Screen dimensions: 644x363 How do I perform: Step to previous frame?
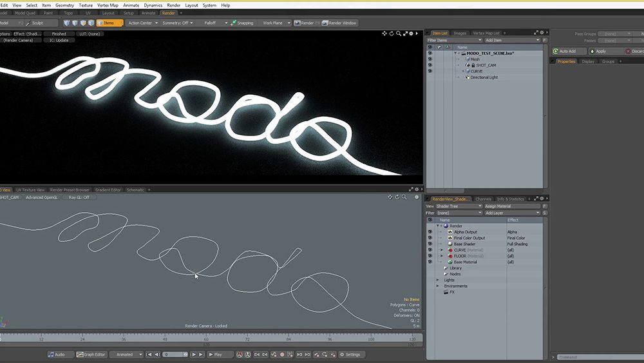click(x=157, y=355)
